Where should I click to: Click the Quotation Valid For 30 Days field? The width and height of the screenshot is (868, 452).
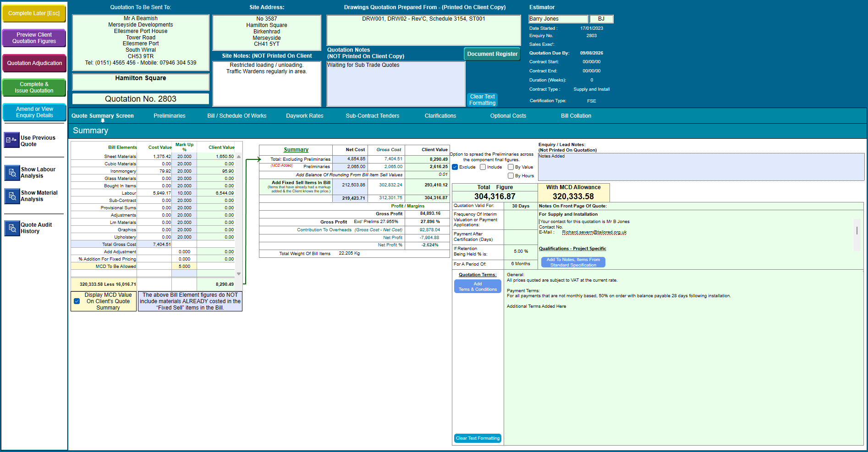tap(521, 206)
